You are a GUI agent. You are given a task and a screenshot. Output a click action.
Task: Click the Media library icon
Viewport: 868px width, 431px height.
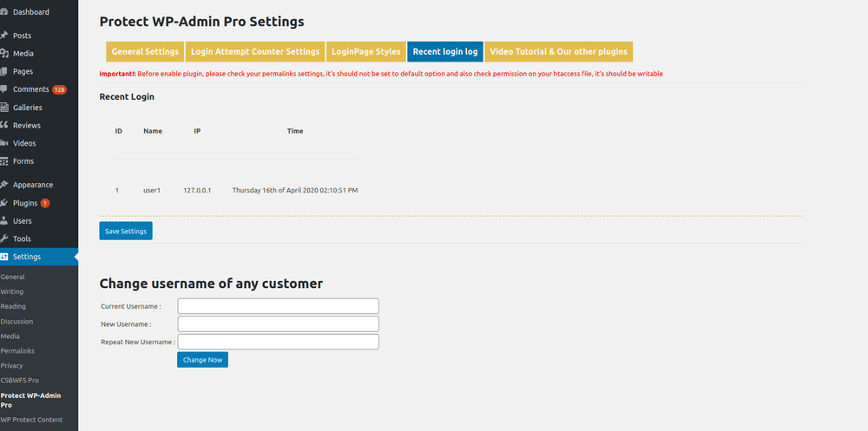3,53
